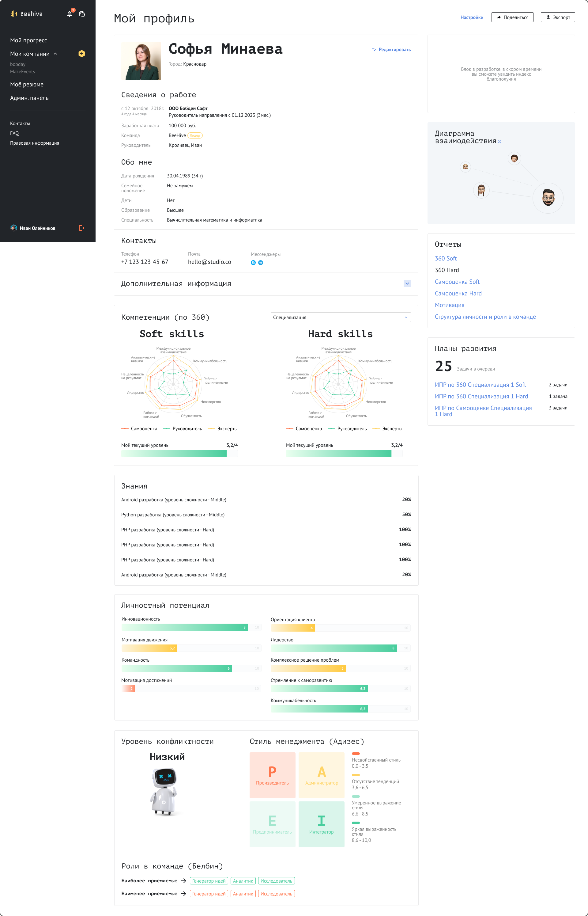Click Софья Минаева's profile photo
This screenshot has width=588, height=916.
click(x=141, y=61)
